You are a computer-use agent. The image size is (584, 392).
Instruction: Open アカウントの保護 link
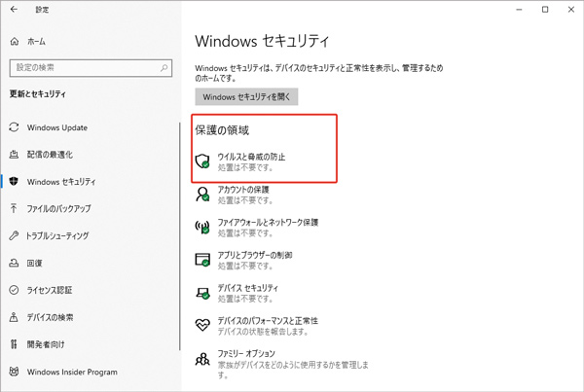(243, 190)
